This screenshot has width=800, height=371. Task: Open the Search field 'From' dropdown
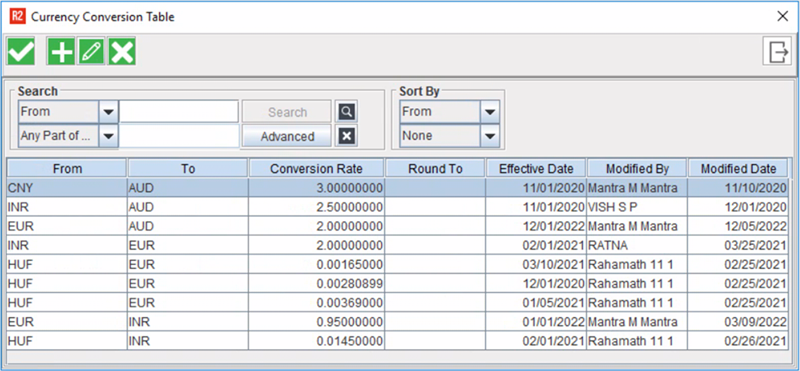(108, 112)
